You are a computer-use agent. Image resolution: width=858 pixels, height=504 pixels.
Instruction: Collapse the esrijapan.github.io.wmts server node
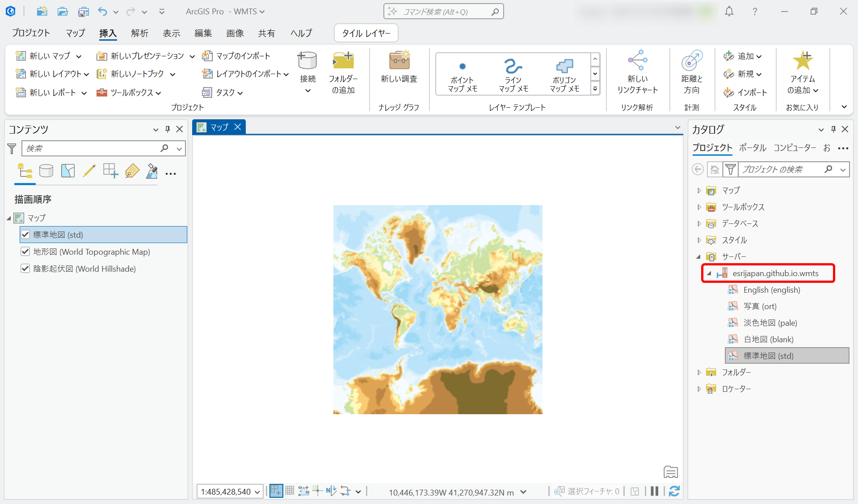[x=709, y=273]
